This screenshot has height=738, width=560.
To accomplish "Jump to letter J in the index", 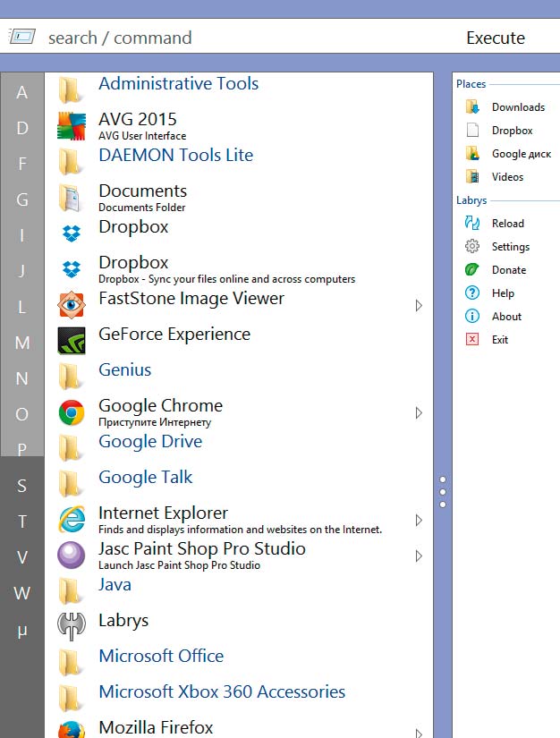I will click(x=22, y=271).
